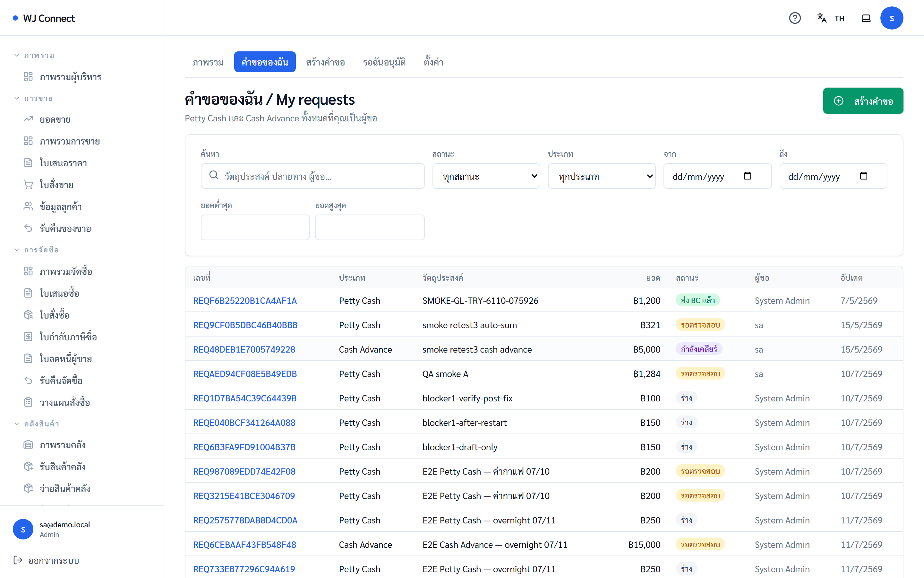This screenshot has height=578, width=924.
Task: Open request REQ6CEBAAF43FB548F48
Action: pos(244,545)
